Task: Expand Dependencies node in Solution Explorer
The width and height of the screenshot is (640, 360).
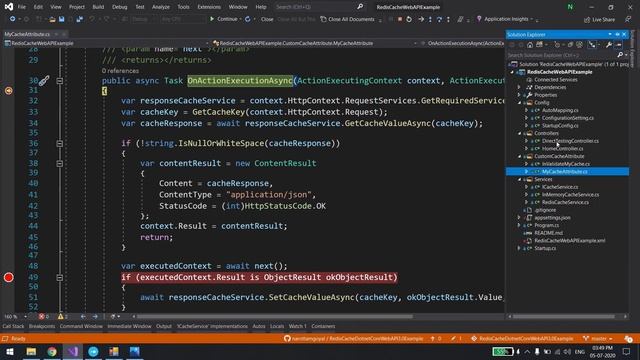Action: pos(520,87)
